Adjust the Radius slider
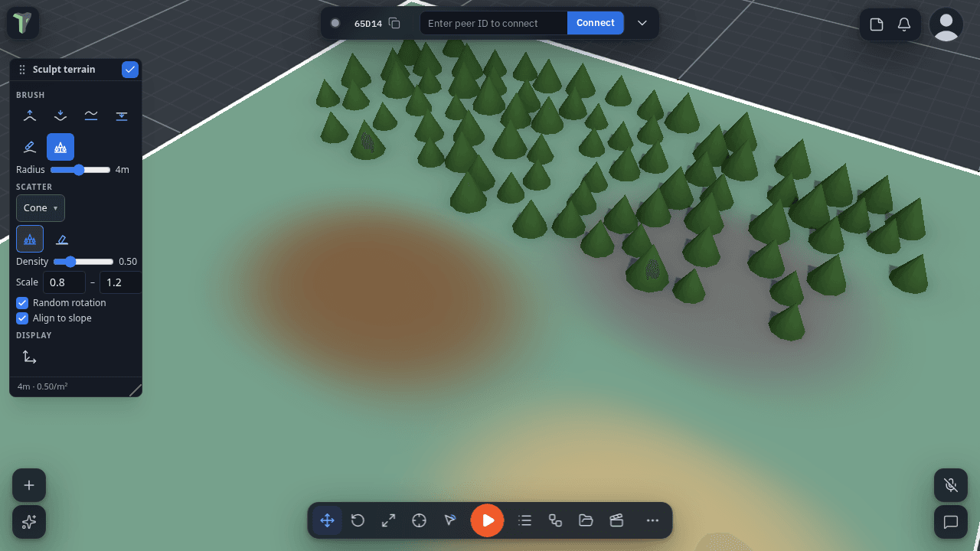980x551 pixels. coord(80,170)
